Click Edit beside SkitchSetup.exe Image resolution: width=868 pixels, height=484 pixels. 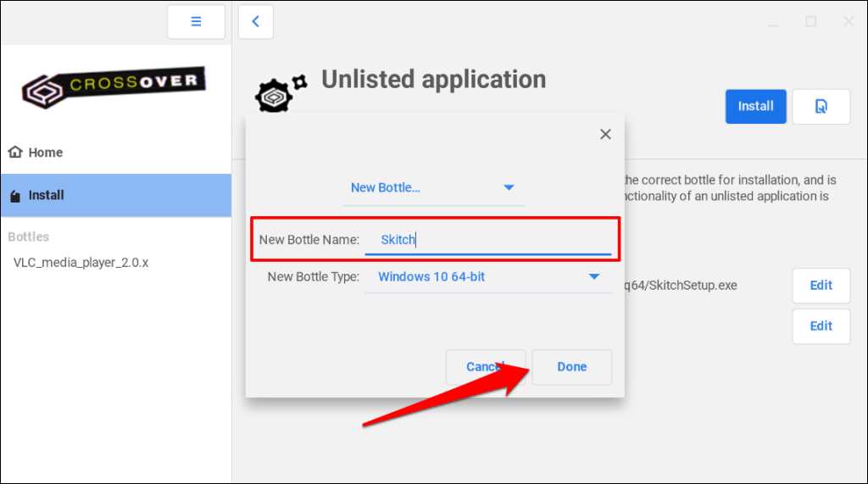click(x=821, y=285)
